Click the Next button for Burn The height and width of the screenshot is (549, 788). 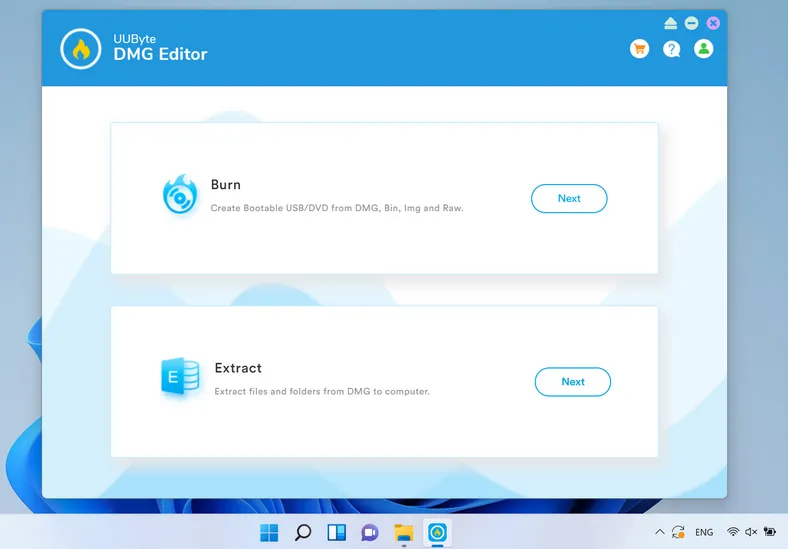(569, 199)
